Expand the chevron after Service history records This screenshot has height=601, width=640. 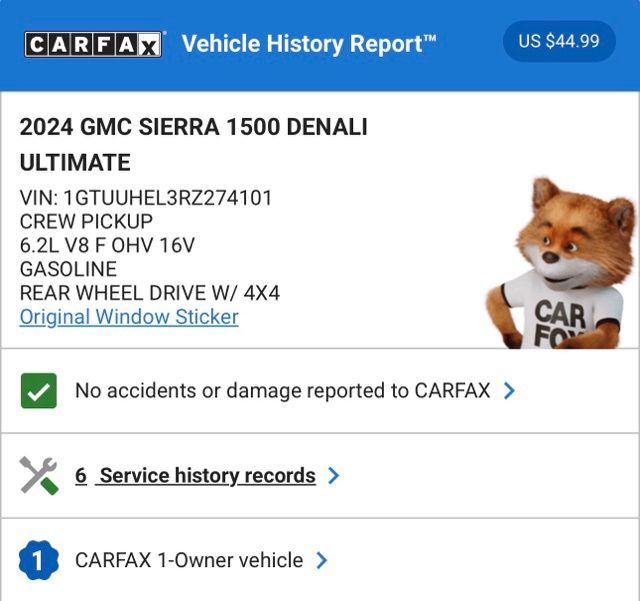[x=334, y=476]
